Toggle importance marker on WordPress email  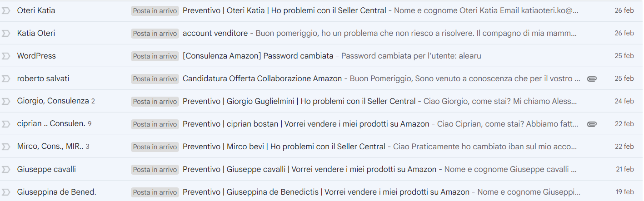pos(6,56)
